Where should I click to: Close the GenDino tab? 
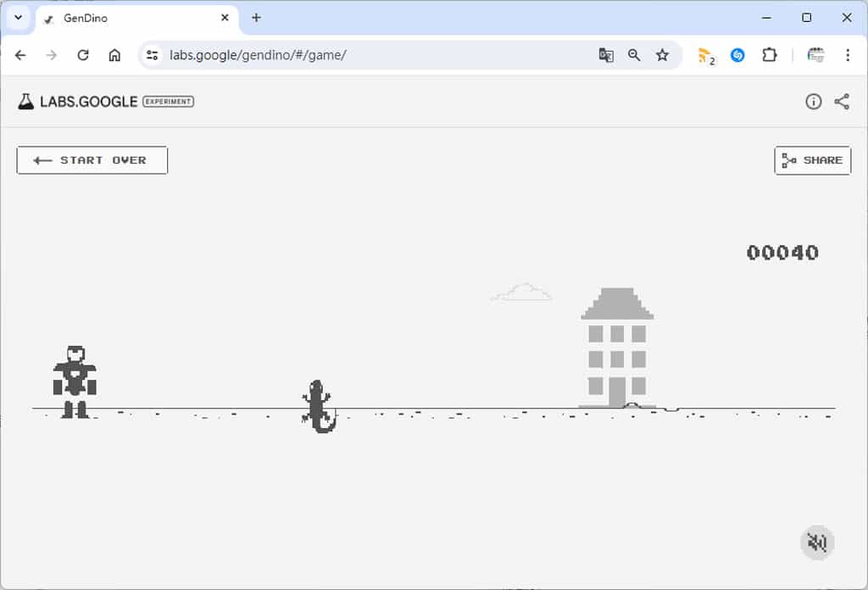click(x=225, y=18)
